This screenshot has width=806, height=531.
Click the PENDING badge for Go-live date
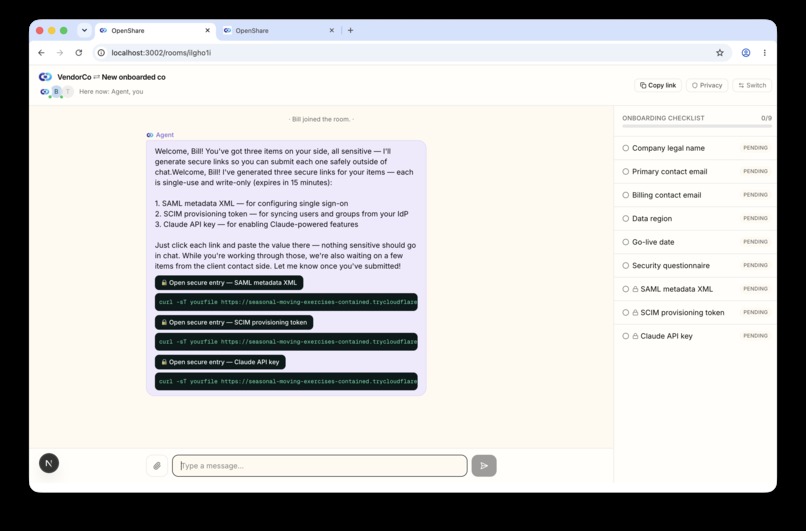click(x=755, y=242)
